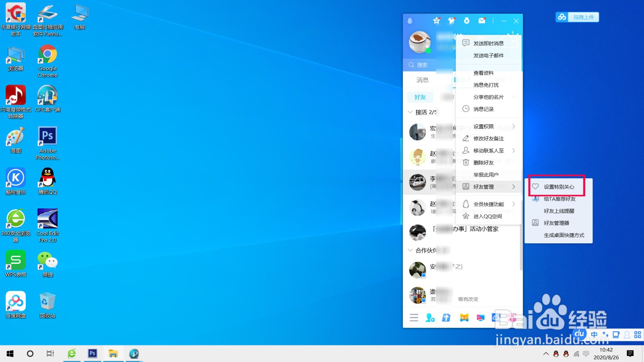Open File Explorer on taskbar
644x362 pixels.
coord(113,354)
